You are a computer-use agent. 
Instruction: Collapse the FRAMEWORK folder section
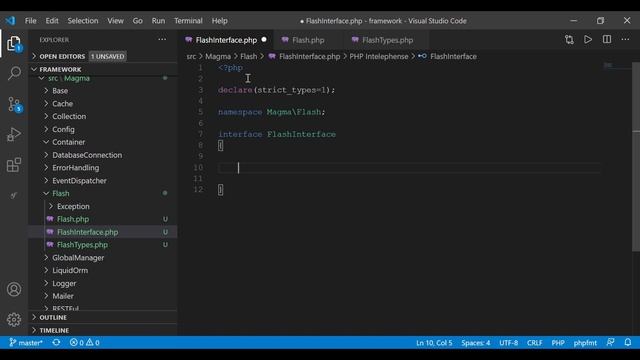point(102,69)
